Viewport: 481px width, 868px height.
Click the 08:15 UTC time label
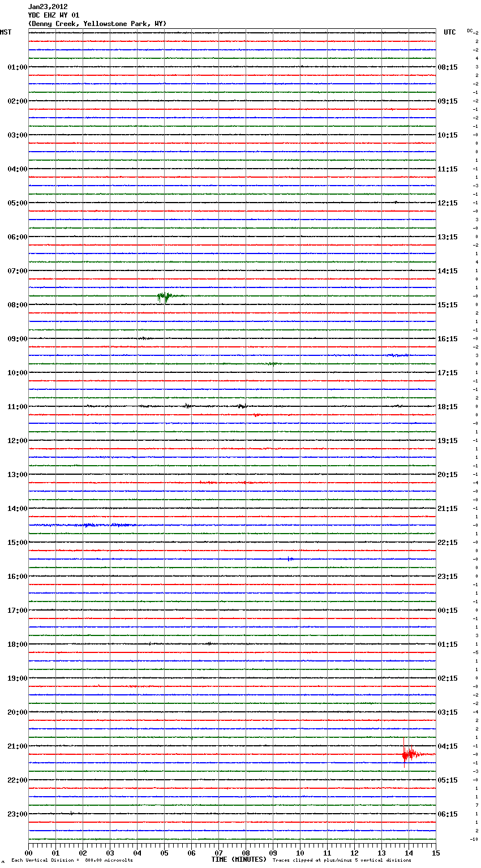[448, 67]
